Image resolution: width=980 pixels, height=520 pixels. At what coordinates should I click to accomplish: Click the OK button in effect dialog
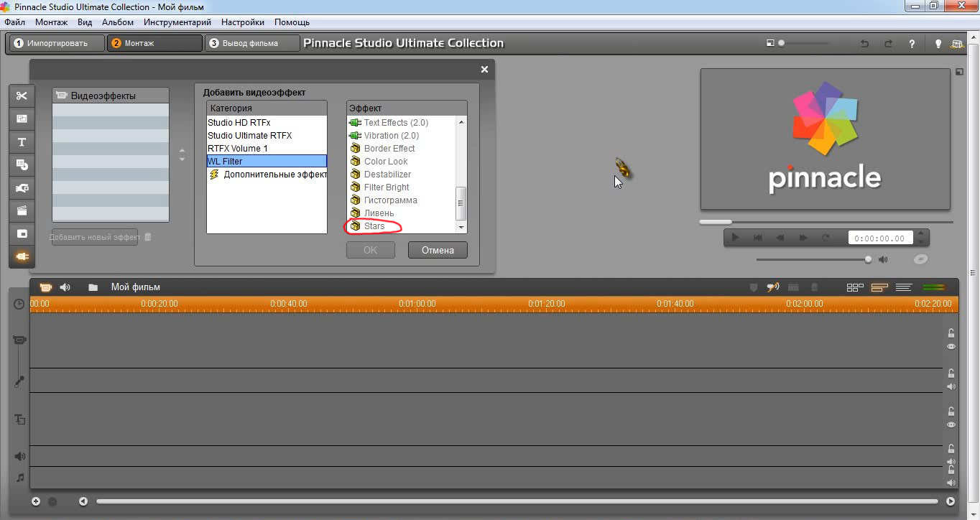click(x=371, y=250)
